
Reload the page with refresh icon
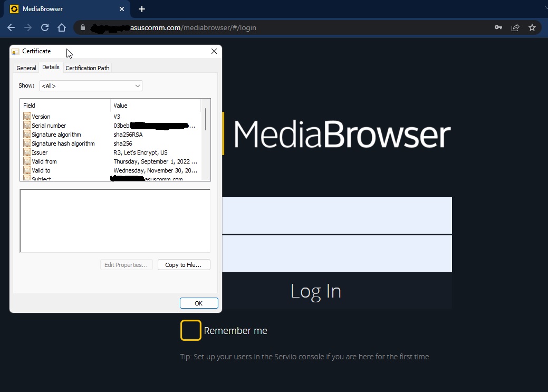click(x=45, y=27)
